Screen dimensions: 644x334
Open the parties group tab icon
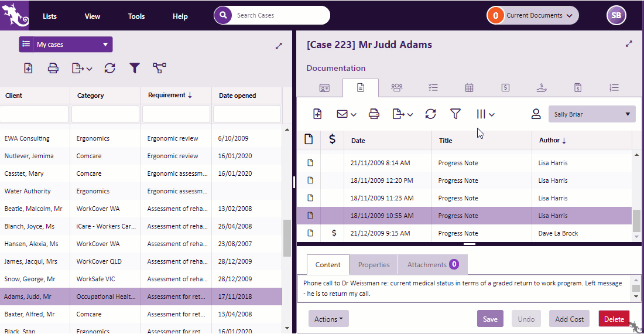397,87
